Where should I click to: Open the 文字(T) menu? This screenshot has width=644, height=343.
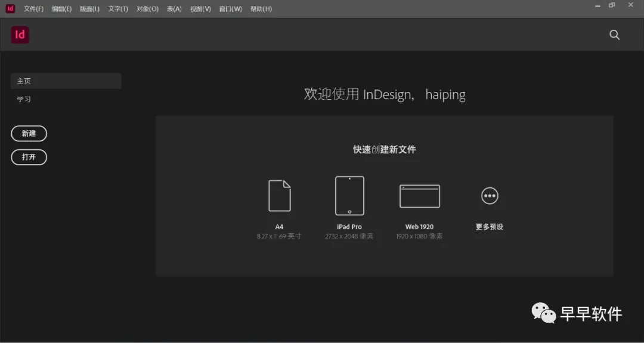[118, 8]
